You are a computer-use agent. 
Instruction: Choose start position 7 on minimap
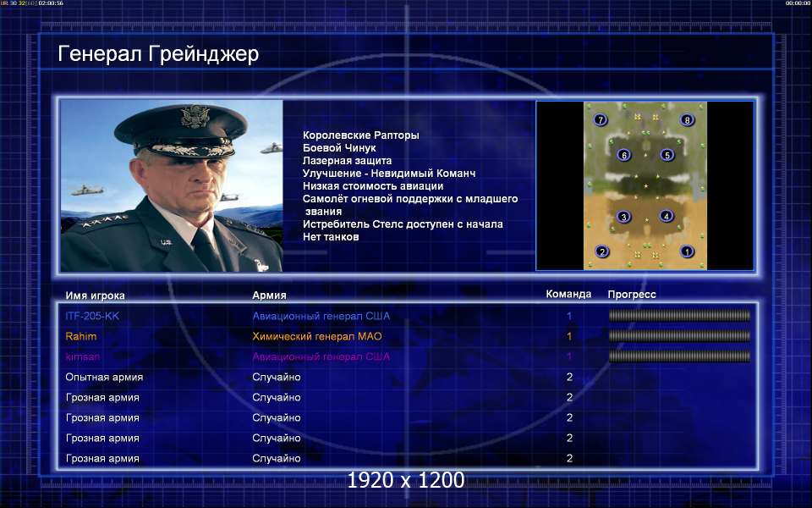pyautogui.click(x=601, y=119)
